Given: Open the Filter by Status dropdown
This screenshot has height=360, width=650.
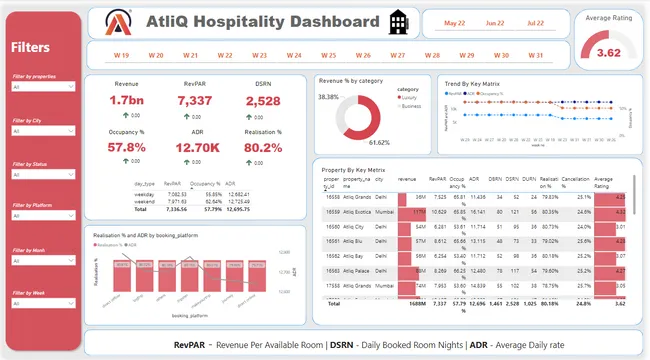Looking at the screenshot, I should click(x=44, y=175).
